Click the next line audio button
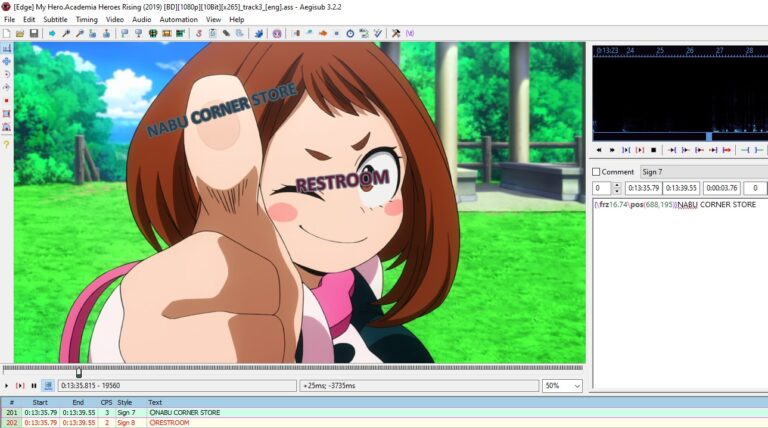 point(612,150)
